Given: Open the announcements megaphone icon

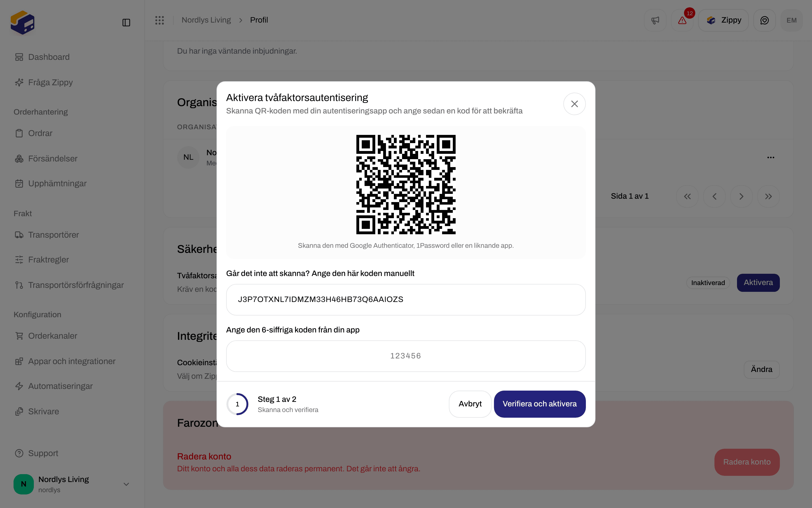Looking at the screenshot, I should 655,20.
